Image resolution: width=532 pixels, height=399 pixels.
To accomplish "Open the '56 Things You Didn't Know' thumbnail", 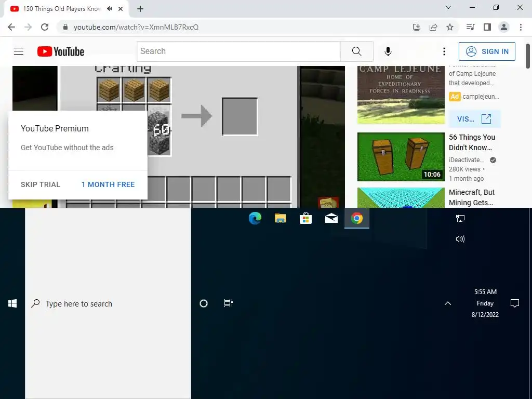I will tap(401, 157).
